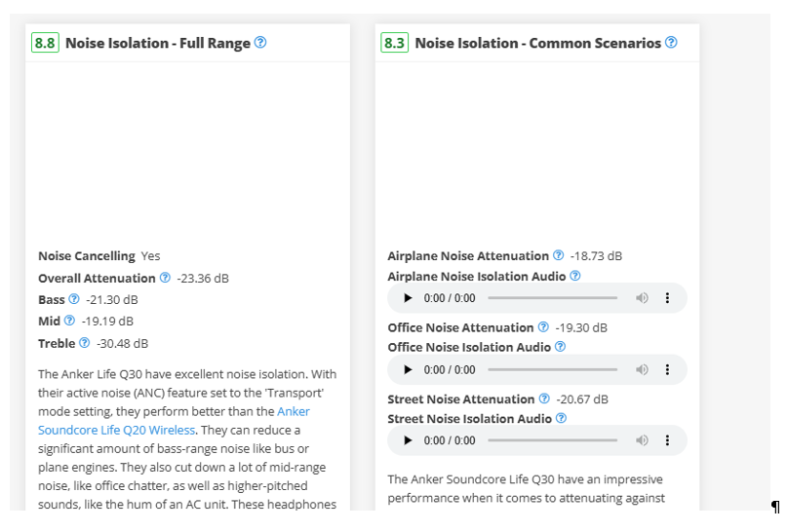Open help icon beside Noise Isolation - Full Range
788x532 pixels.
coord(260,42)
